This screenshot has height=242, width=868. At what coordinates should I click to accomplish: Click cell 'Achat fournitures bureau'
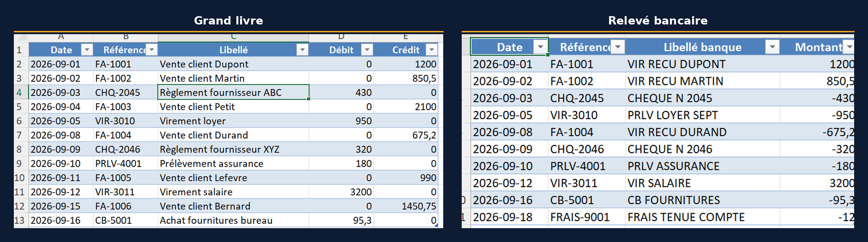(x=233, y=220)
